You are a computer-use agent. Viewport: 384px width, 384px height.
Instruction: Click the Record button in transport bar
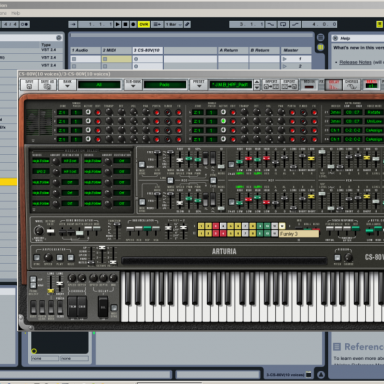click(133, 24)
